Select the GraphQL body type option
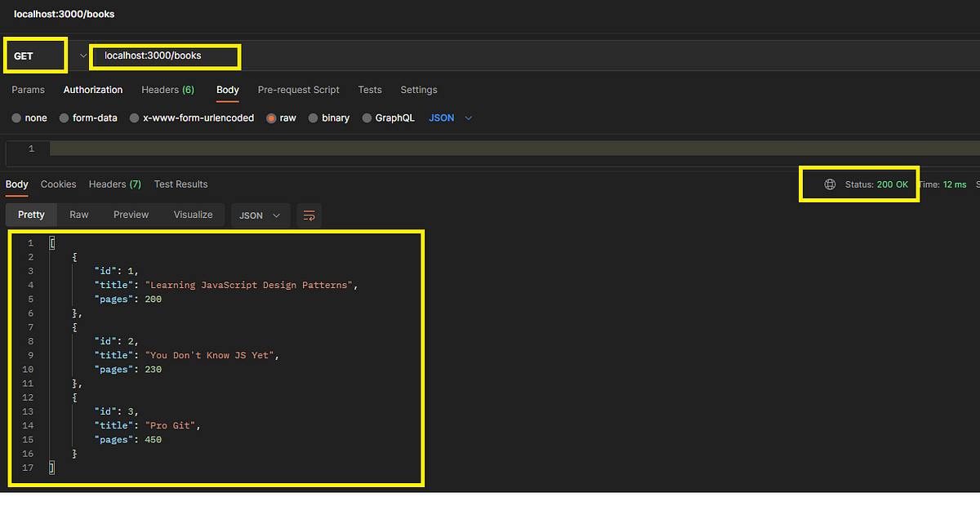The height and width of the screenshot is (506, 980). [x=389, y=118]
